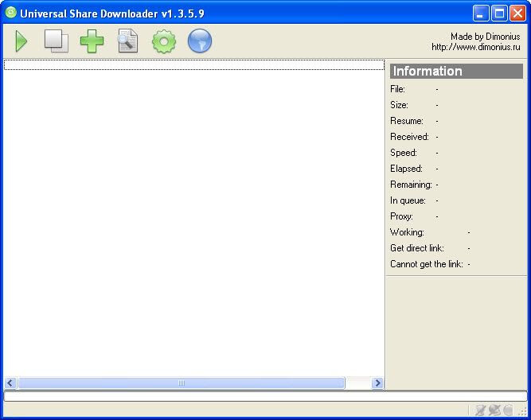Viewport: 531px width, 420px height.
Task: Click the 'Proxy:' label
Action: click(402, 216)
